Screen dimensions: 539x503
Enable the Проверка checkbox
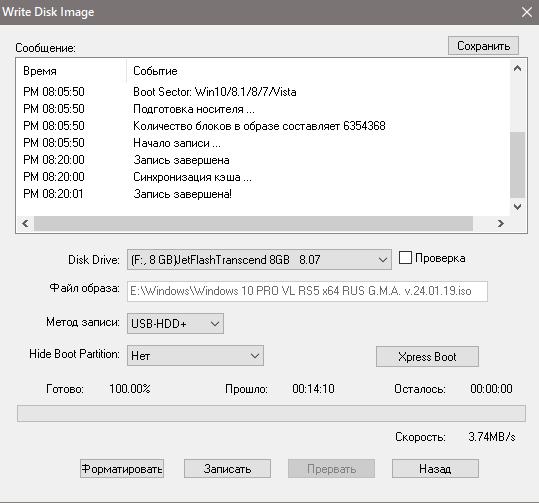click(x=405, y=258)
